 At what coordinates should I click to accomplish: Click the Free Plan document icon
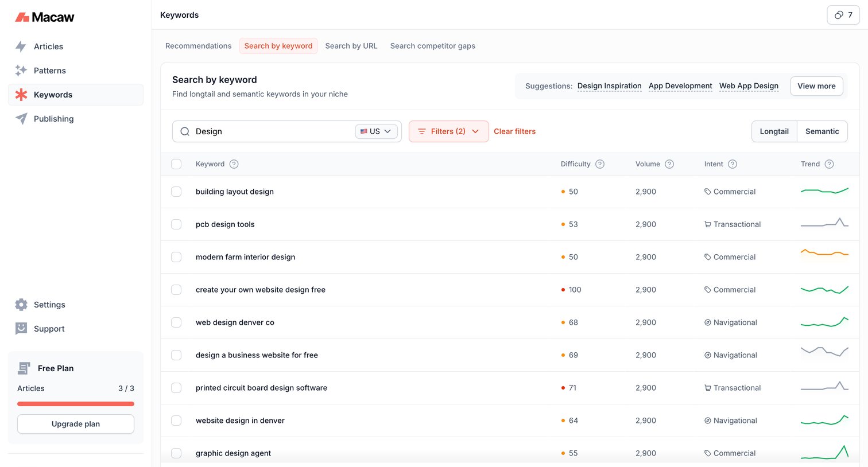coord(24,368)
